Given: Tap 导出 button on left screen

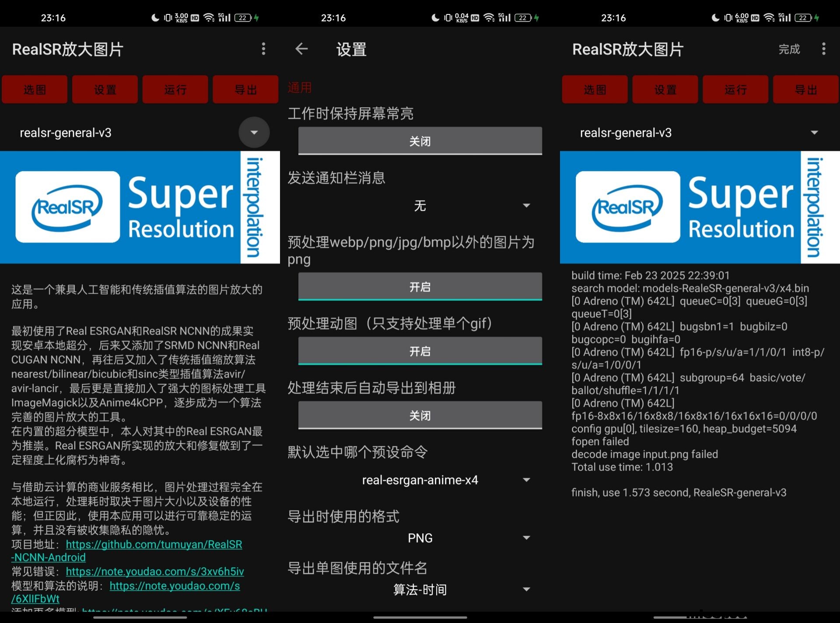Looking at the screenshot, I should pyautogui.click(x=245, y=90).
